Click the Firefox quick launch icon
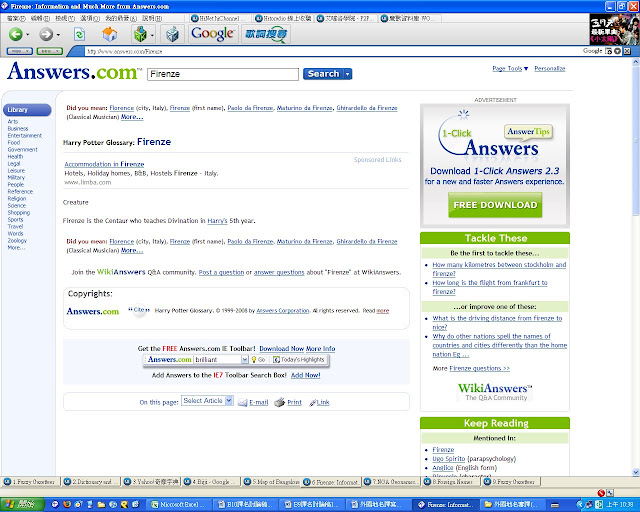 pyautogui.click(x=67, y=505)
